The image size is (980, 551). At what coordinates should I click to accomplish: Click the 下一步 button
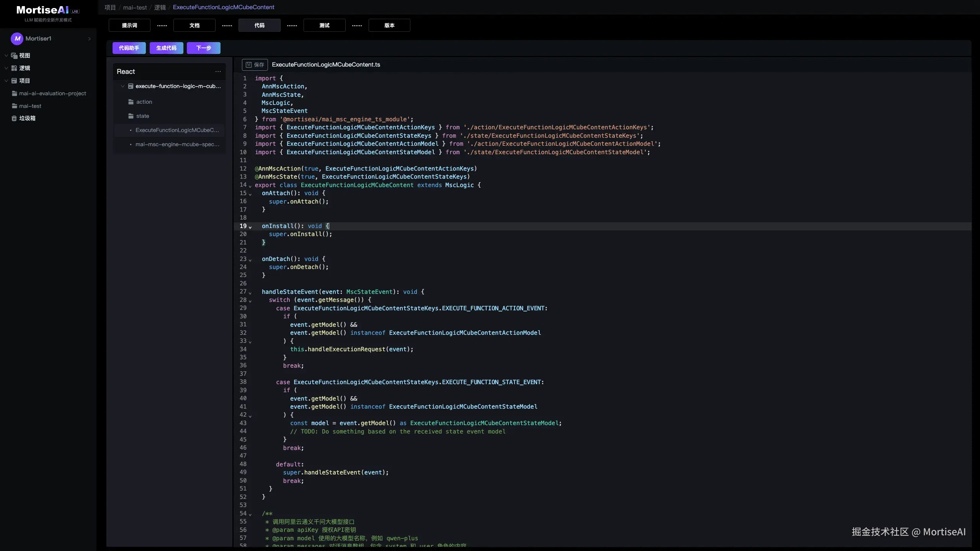(203, 48)
